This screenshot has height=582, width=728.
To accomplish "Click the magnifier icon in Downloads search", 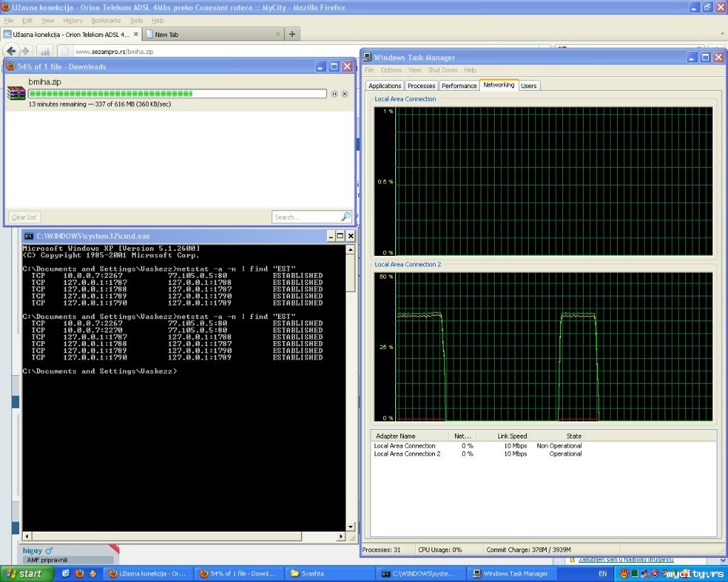I will point(346,217).
